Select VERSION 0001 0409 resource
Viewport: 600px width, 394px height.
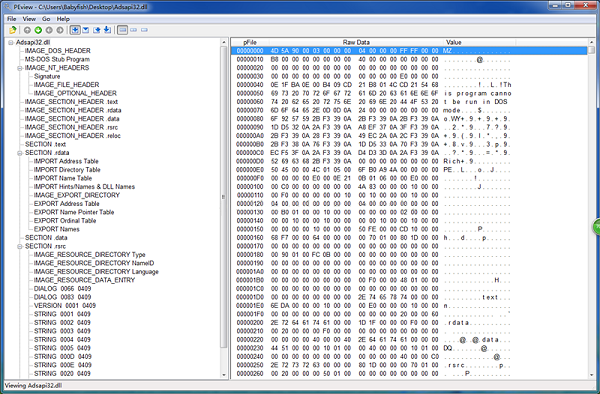click(65, 305)
